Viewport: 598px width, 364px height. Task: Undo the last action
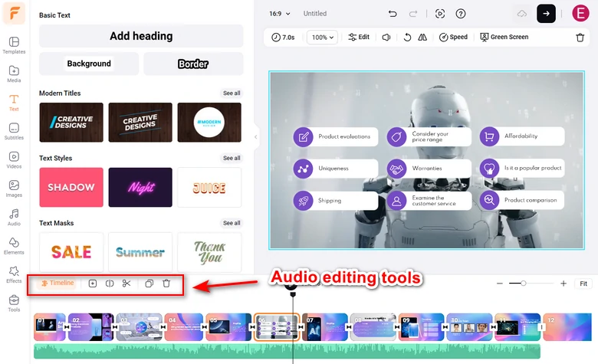393,14
